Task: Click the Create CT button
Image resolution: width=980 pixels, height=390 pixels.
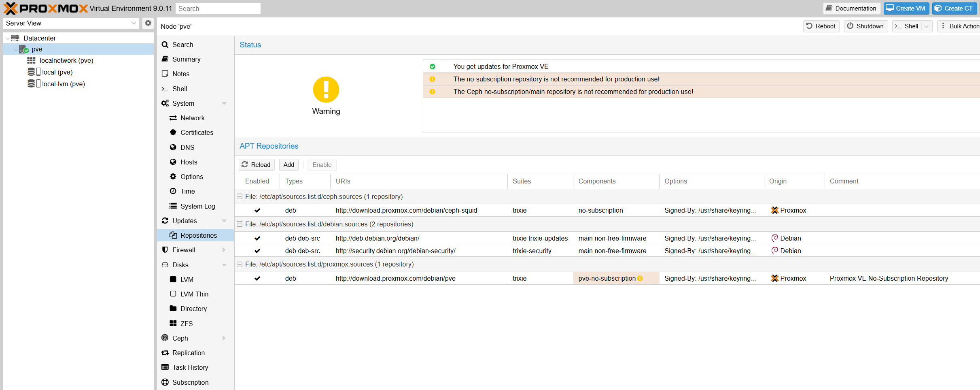Action: pyautogui.click(x=955, y=9)
